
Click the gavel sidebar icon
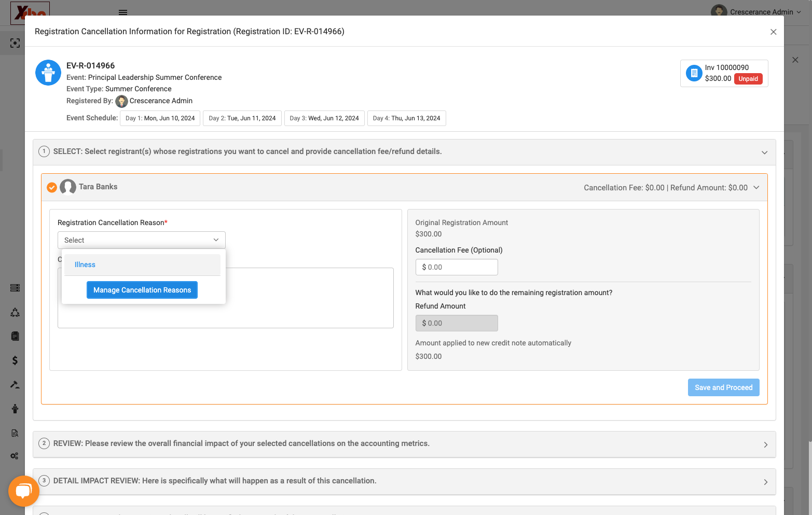(x=15, y=384)
